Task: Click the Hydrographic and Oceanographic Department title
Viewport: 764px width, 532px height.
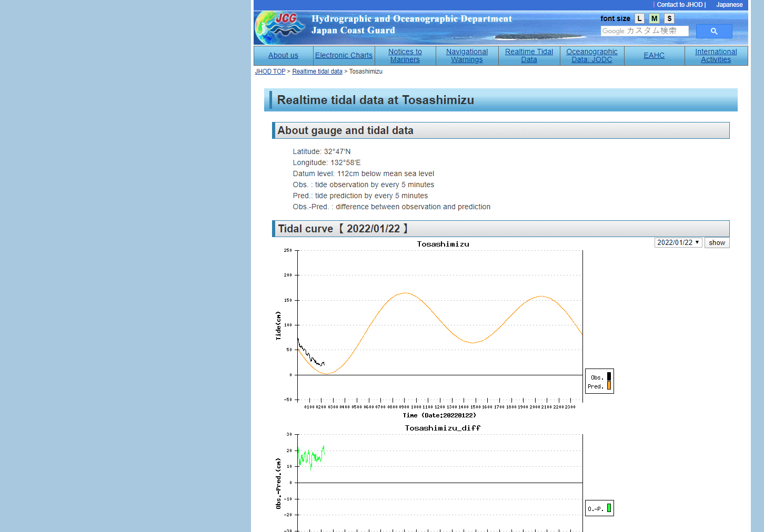Action: click(411, 19)
